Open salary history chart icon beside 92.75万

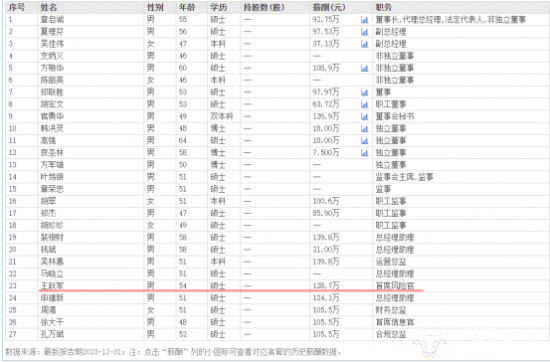tap(364, 20)
